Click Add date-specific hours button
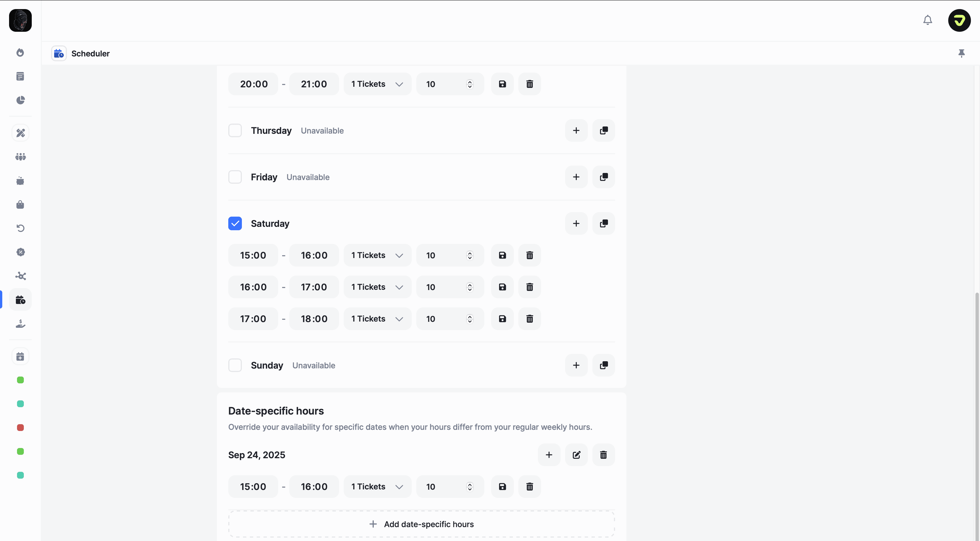Screen dimensions: 980x541 coord(421,524)
